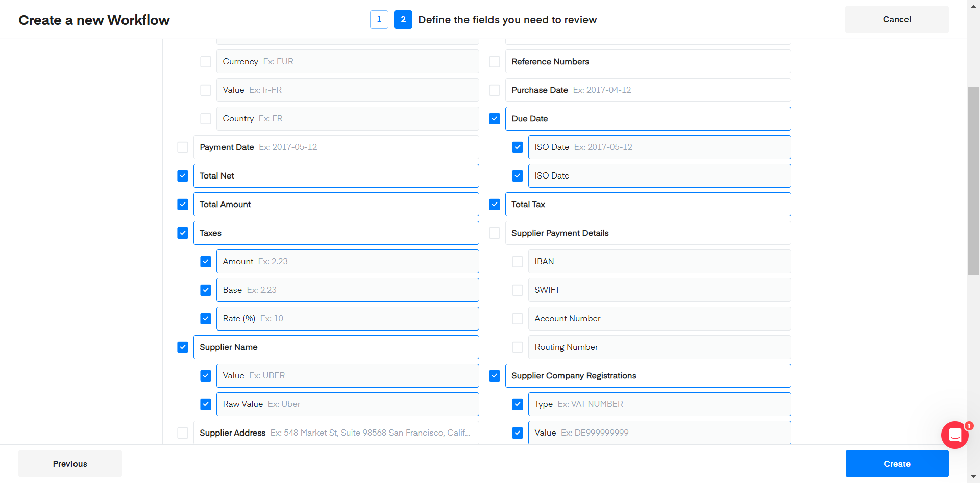This screenshot has width=980, height=483.
Task: Go to step 1 indicator
Action: tap(379, 19)
